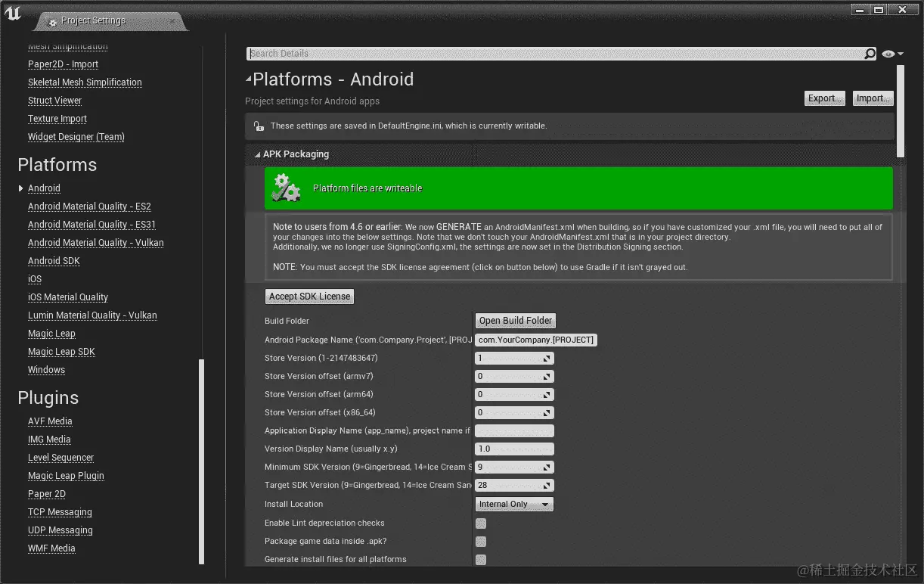Open the Install Location dropdown
Image resolution: width=924 pixels, height=584 pixels.
(x=514, y=504)
